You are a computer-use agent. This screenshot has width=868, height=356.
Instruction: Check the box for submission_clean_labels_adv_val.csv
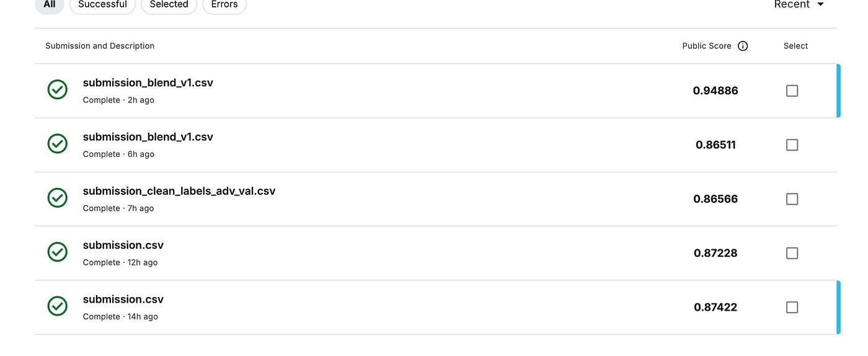(792, 199)
